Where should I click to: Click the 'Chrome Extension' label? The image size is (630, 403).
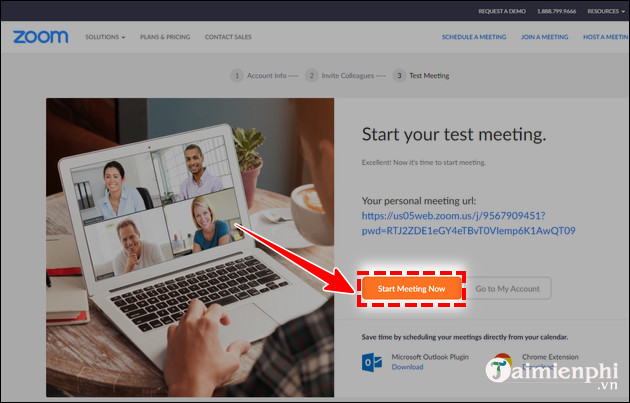click(550, 357)
